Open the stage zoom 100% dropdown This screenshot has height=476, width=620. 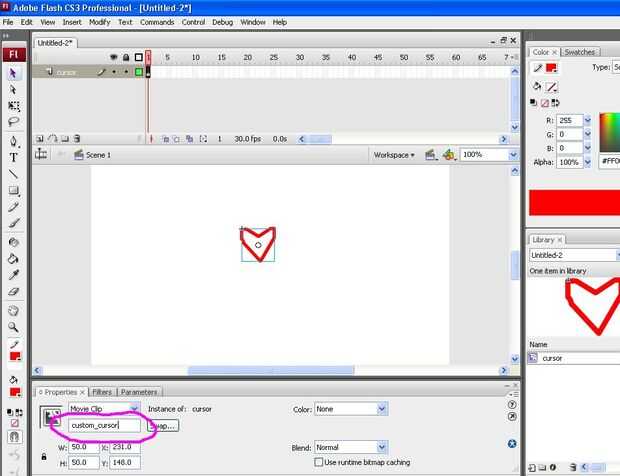[513, 155]
